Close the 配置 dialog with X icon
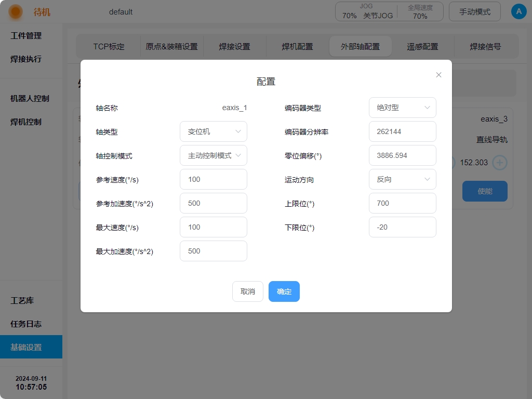The height and width of the screenshot is (399, 532). pos(438,75)
